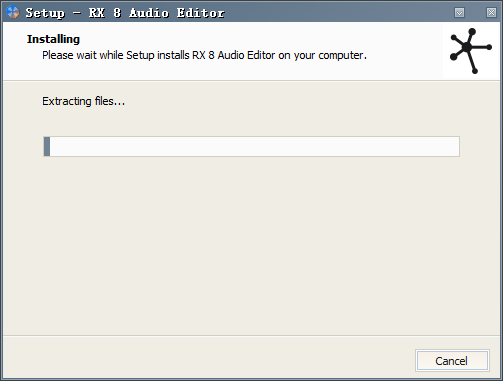Click the center node of iZotope logo
The width and height of the screenshot is (503, 381).
[x=468, y=48]
